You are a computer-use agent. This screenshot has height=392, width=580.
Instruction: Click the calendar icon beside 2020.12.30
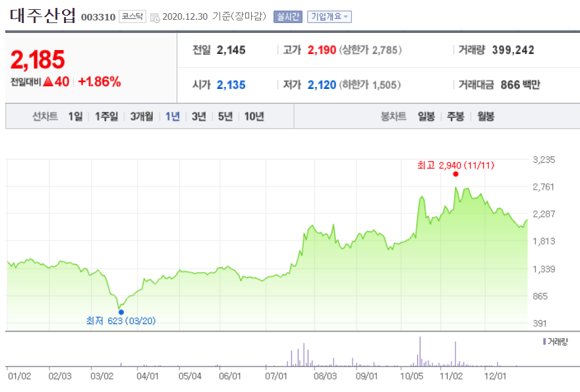155,17
